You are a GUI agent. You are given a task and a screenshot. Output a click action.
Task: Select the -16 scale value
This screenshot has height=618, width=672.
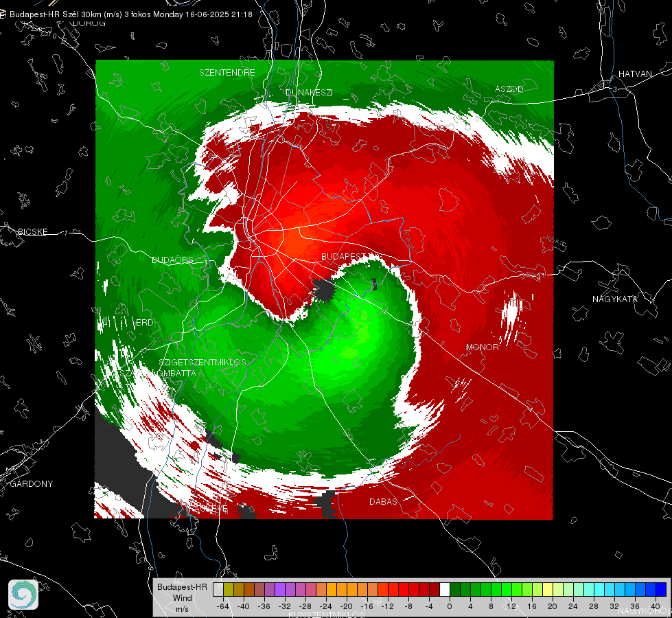pos(367,606)
